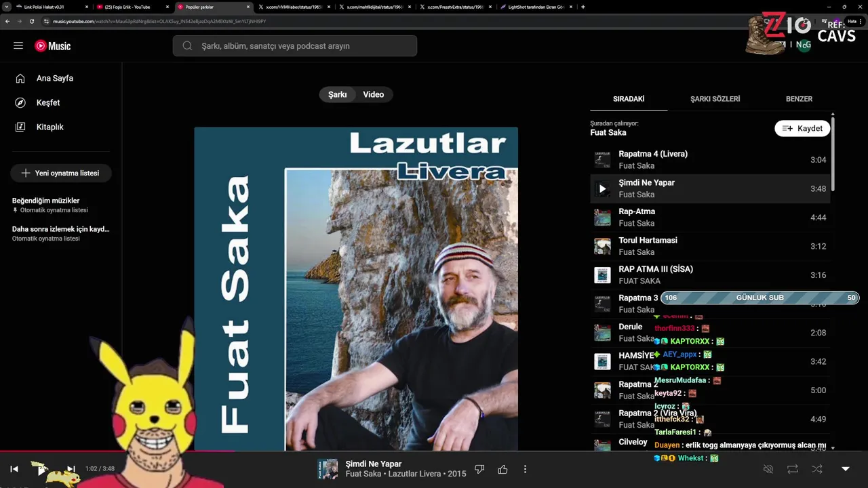This screenshot has height=488, width=868.
Task: Open the SIRADAKİ tab
Action: pos(629,99)
